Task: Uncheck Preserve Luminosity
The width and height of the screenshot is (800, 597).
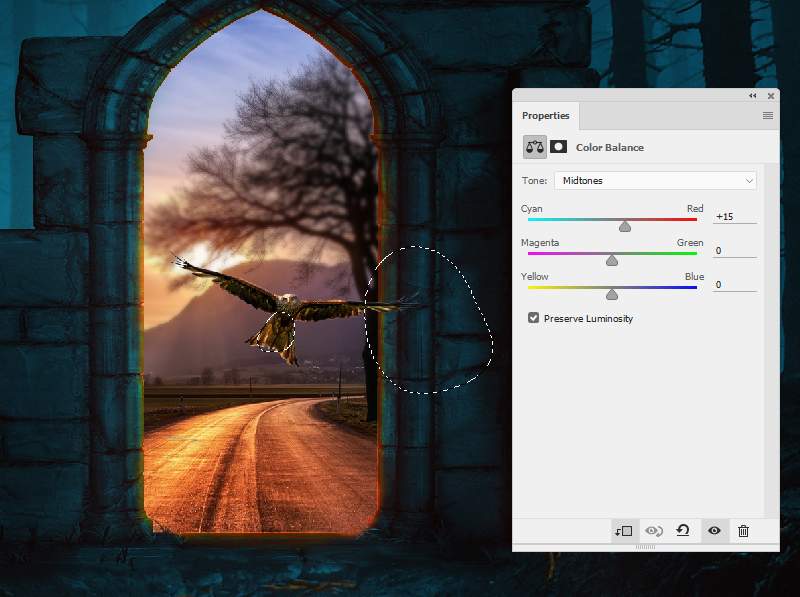Action: [533, 318]
